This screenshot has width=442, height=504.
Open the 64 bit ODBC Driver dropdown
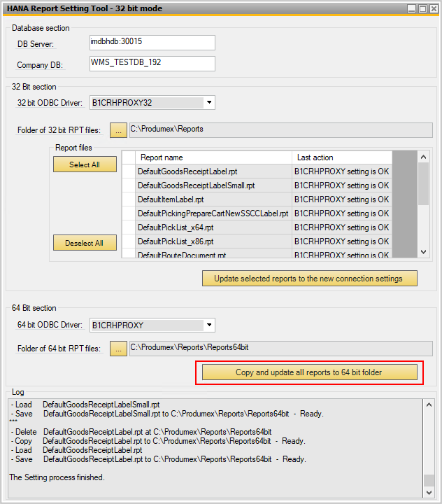tap(208, 325)
